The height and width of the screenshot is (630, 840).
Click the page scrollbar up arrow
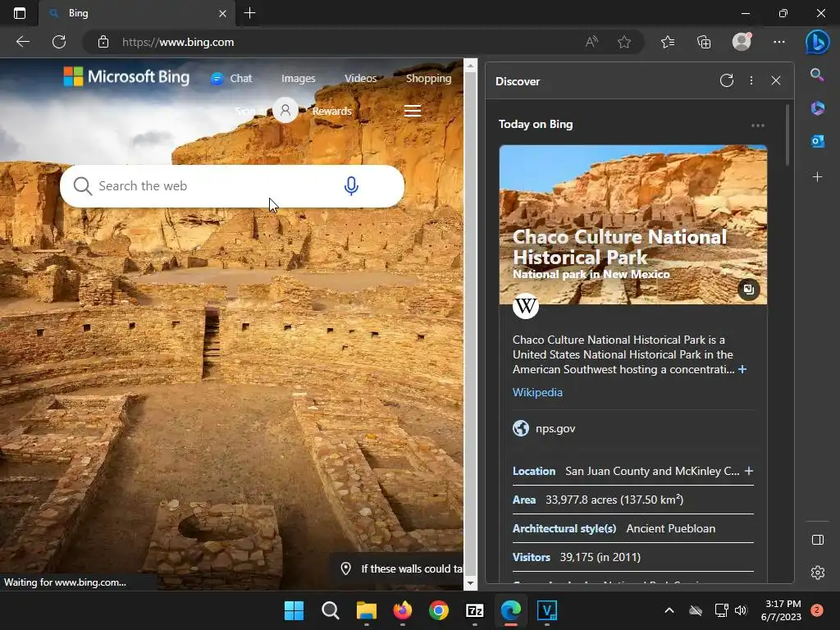pos(470,66)
